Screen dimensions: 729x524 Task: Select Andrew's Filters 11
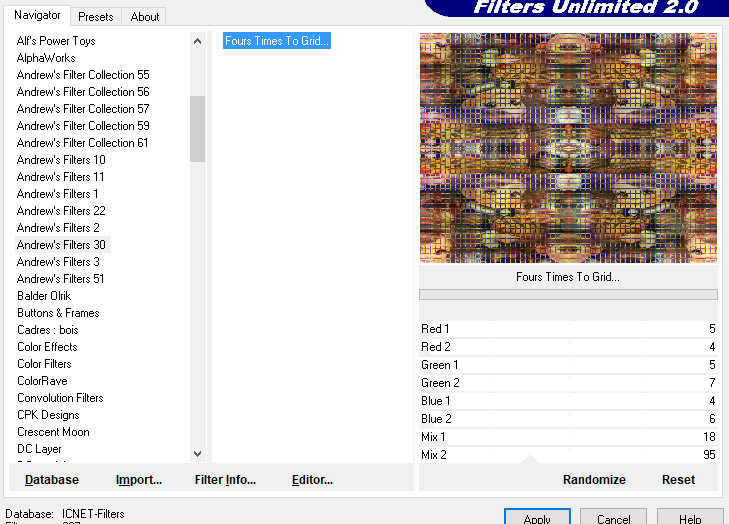pyautogui.click(x=60, y=177)
